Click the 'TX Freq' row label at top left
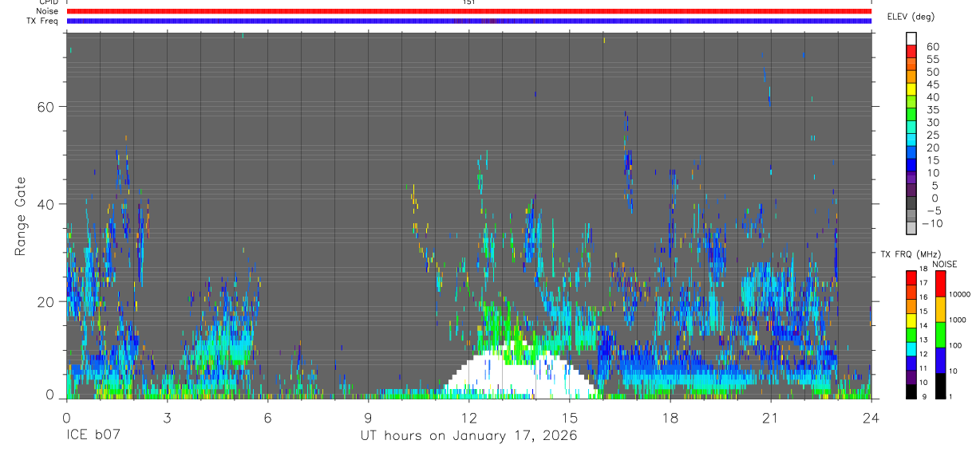This screenshot has height=452, width=980. (44, 21)
